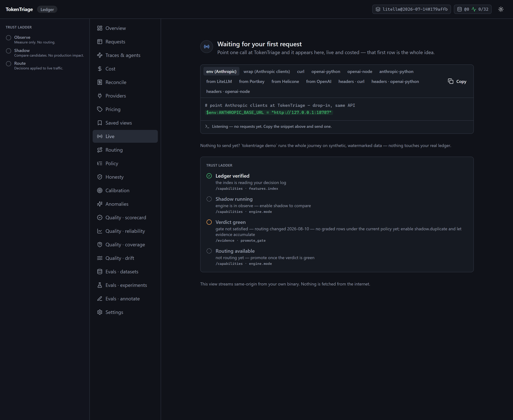Select the Observe trust mode radio
The width and height of the screenshot is (513, 420).
click(9, 38)
